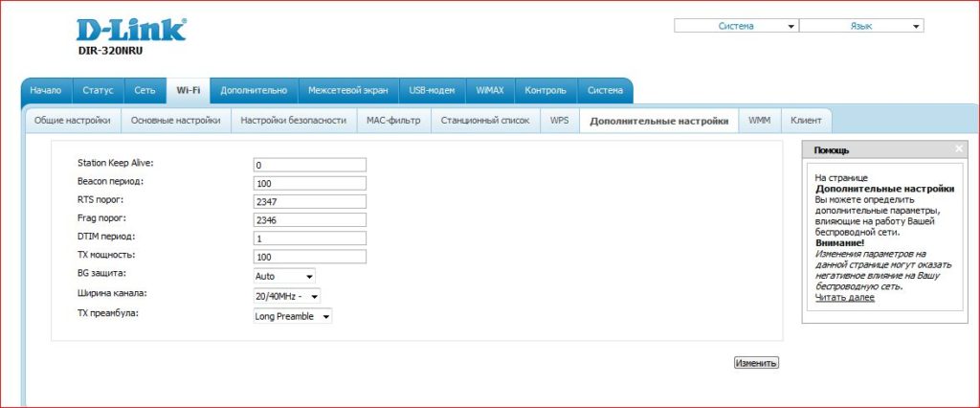Follow the Читать далее link
Viewport: 980px width, 408px height.
tap(844, 298)
